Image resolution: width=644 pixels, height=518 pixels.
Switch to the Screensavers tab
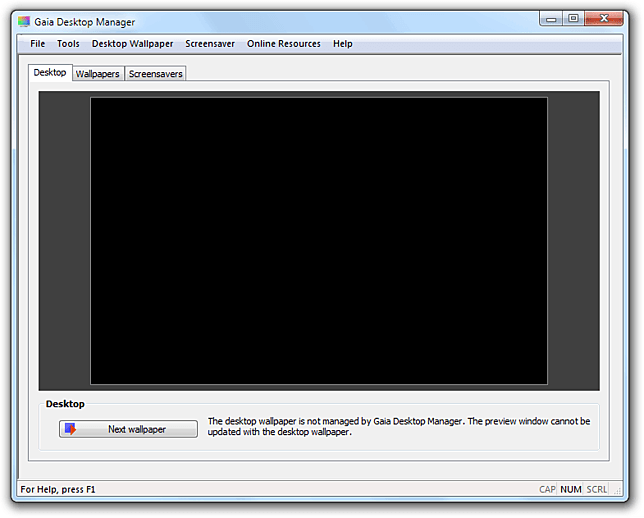pyautogui.click(x=156, y=74)
